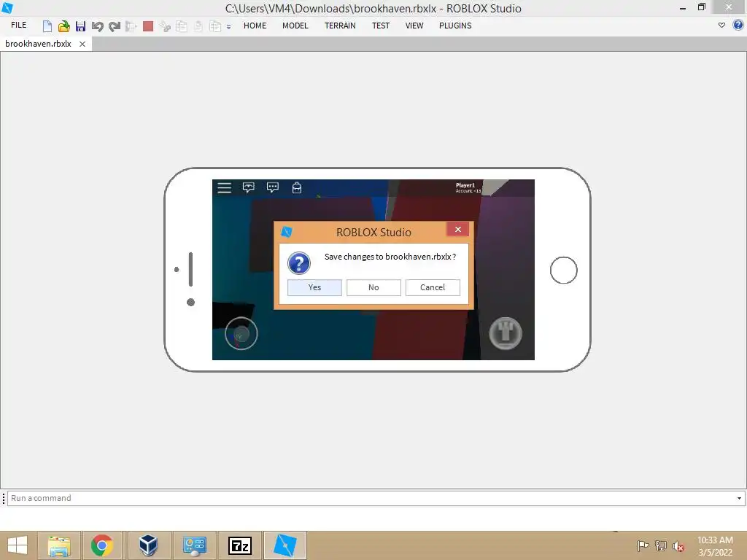
Task: Click the ROBLOX Studio logo in title bar
Action: click(x=7, y=8)
